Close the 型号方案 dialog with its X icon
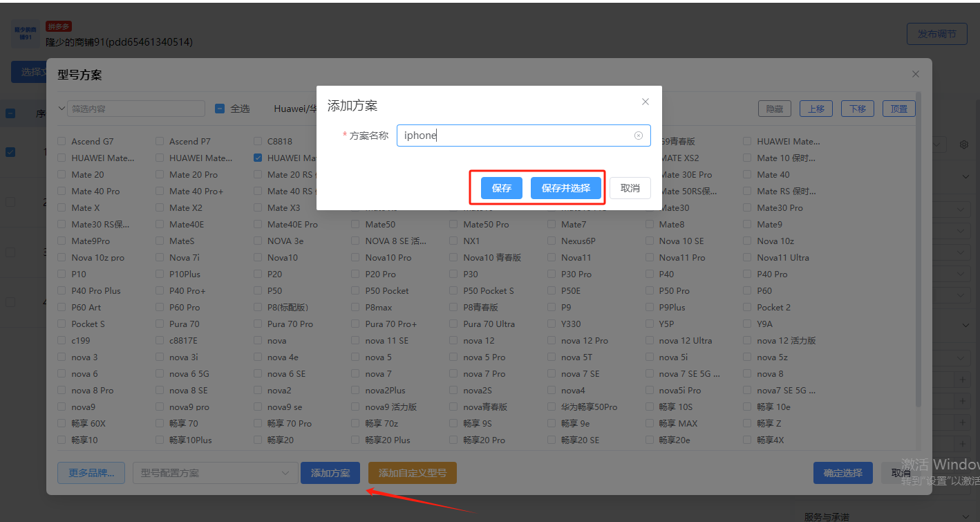The image size is (980, 522). 916,74
